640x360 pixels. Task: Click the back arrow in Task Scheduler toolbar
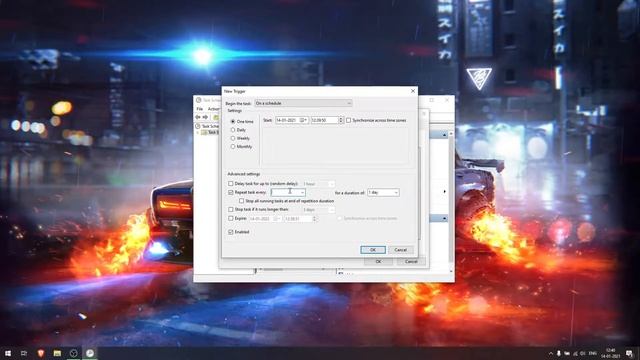point(198,118)
